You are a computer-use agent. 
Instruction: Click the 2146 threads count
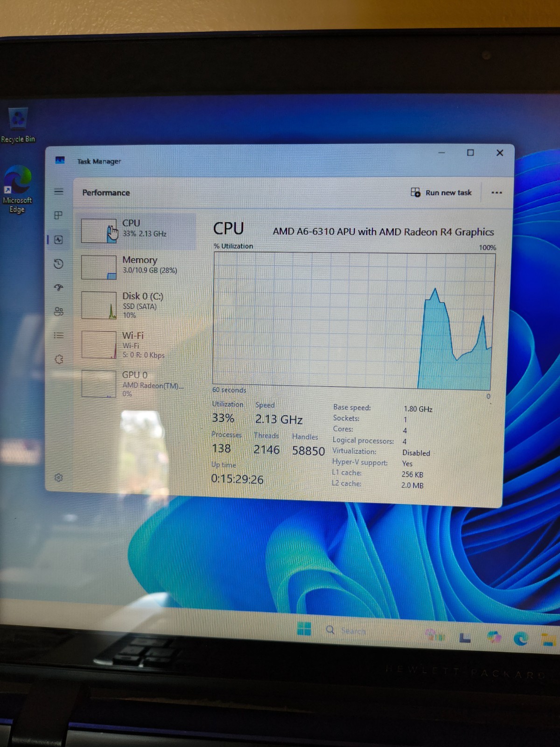(x=266, y=450)
